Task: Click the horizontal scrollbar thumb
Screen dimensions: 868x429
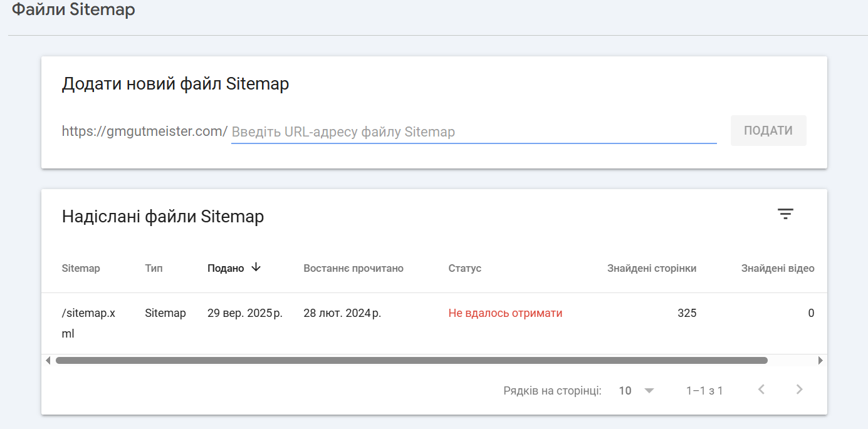Action: point(411,361)
